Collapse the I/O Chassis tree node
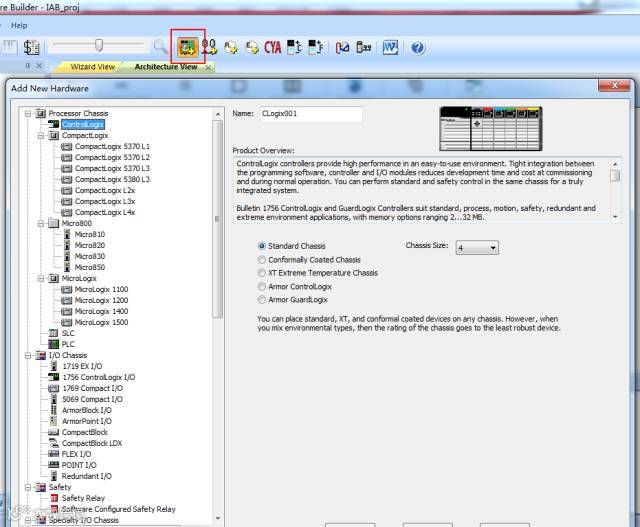 [x=28, y=356]
